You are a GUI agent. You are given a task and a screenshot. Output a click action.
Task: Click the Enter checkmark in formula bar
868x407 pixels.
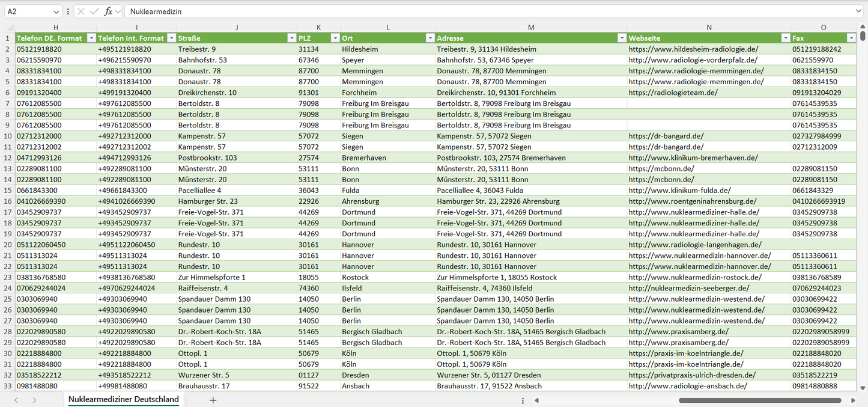(x=94, y=11)
